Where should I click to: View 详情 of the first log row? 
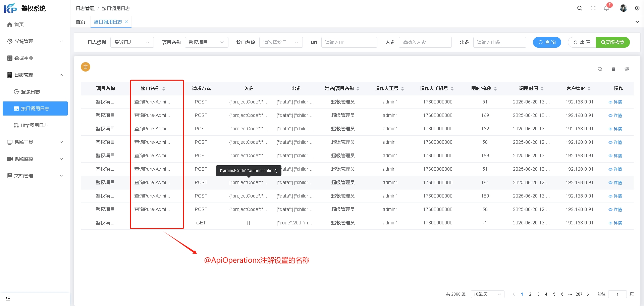(615, 102)
